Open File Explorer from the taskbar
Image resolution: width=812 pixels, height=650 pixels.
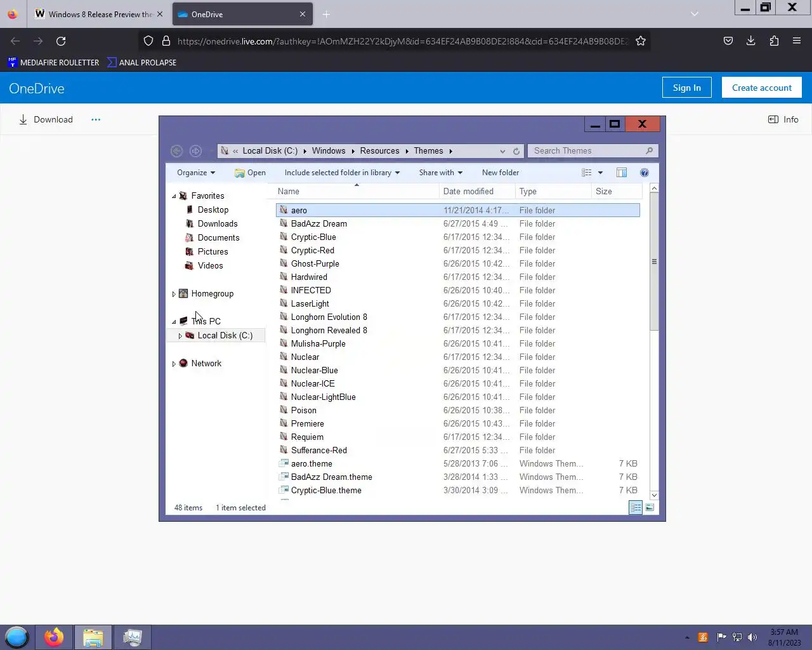pyautogui.click(x=93, y=637)
